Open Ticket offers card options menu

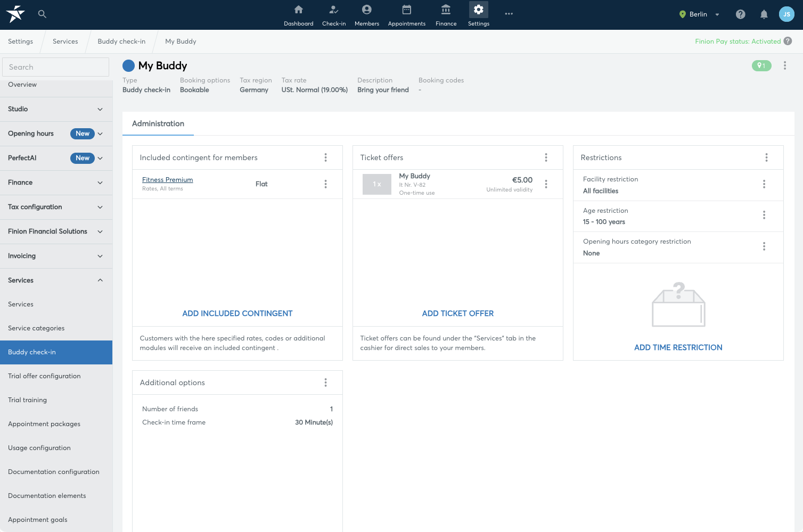pyautogui.click(x=546, y=157)
